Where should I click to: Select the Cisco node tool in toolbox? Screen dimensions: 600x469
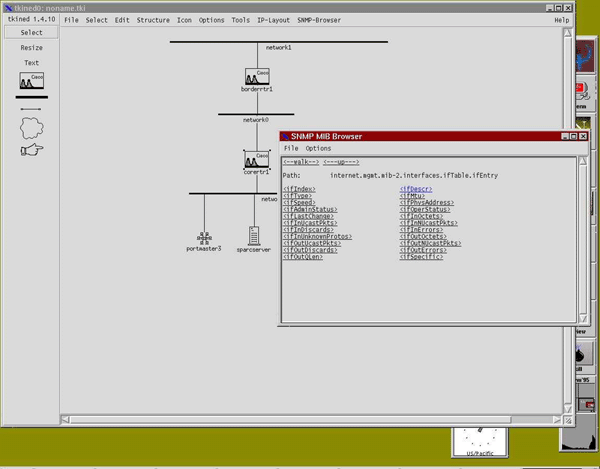(x=31, y=82)
